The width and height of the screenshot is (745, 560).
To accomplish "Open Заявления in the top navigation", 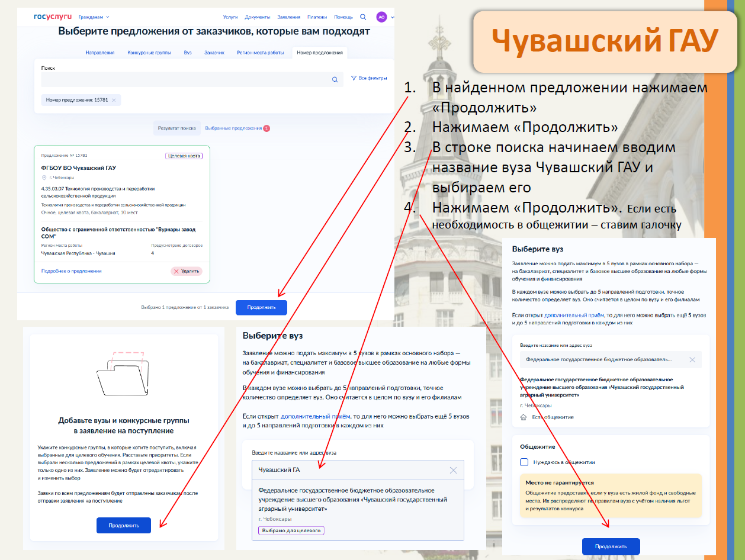I will pos(288,17).
